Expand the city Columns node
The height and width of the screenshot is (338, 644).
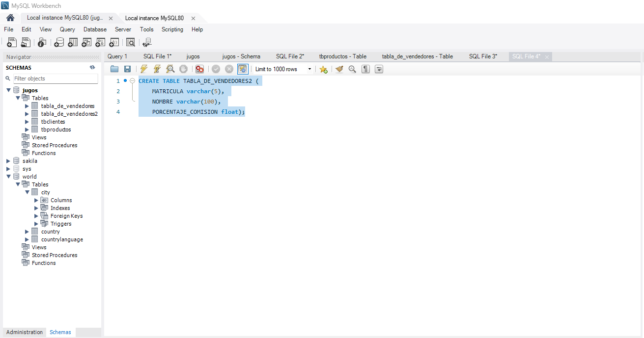[36, 200]
